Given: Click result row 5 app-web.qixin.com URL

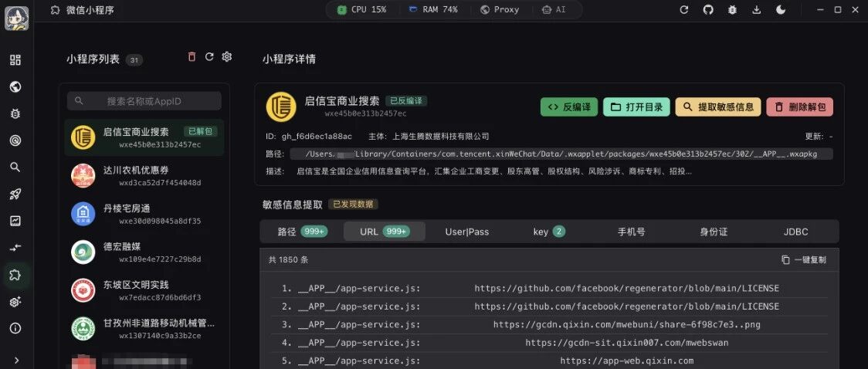Looking at the screenshot, I should point(626,361).
